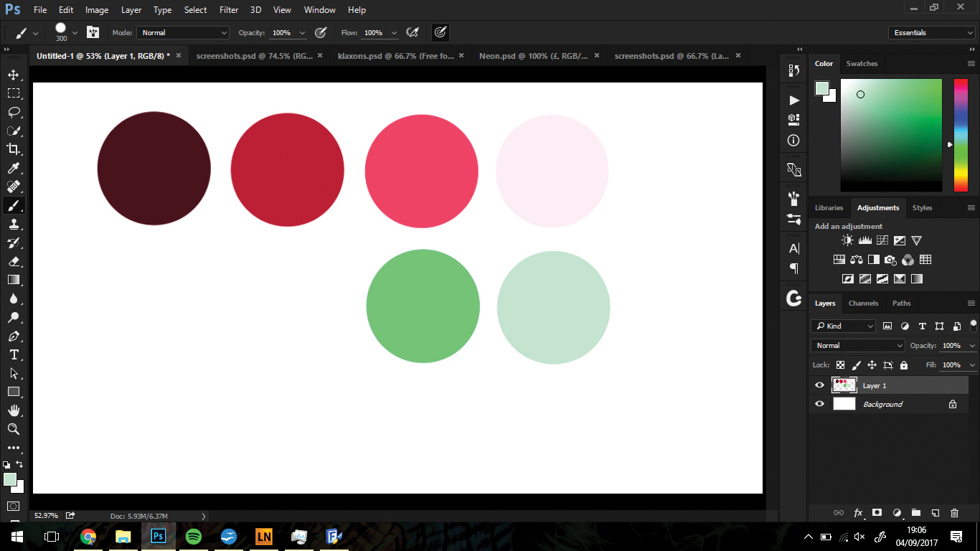The height and width of the screenshot is (551, 980).
Task: Hide the Background layer eye
Action: [819, 404]
